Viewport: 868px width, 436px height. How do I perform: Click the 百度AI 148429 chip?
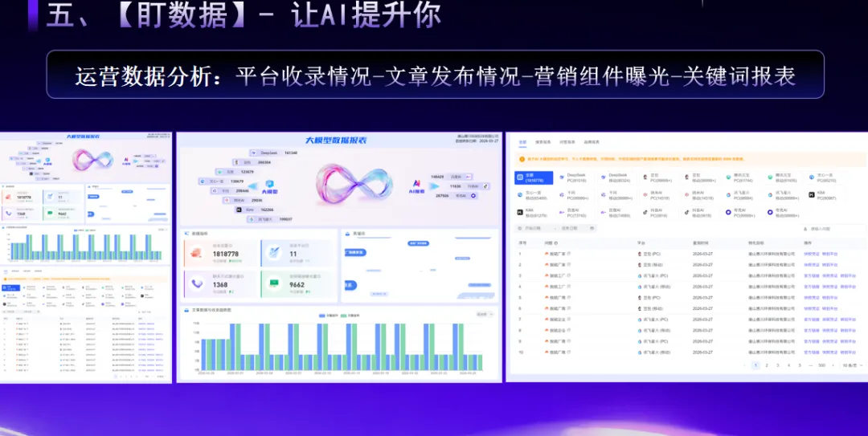click(x=451, y=177)
